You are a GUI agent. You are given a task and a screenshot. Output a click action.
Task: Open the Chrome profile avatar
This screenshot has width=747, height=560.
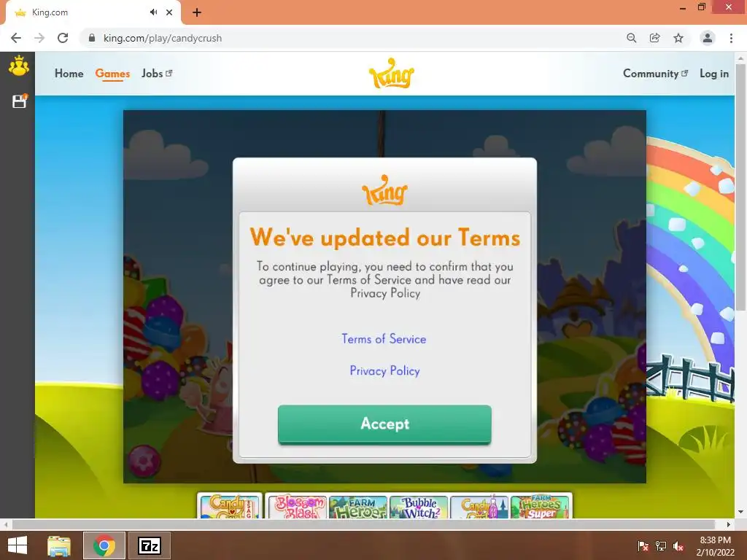[x=708, y=38]
